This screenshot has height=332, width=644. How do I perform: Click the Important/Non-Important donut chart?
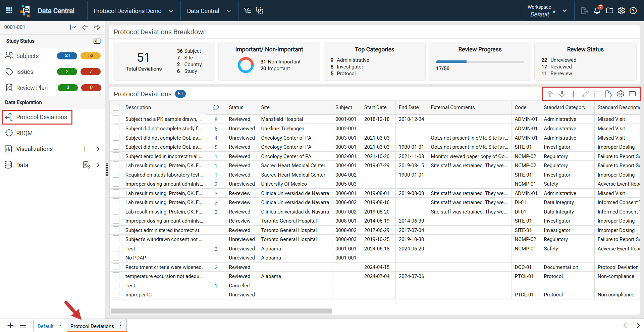(x=246, y=65)
